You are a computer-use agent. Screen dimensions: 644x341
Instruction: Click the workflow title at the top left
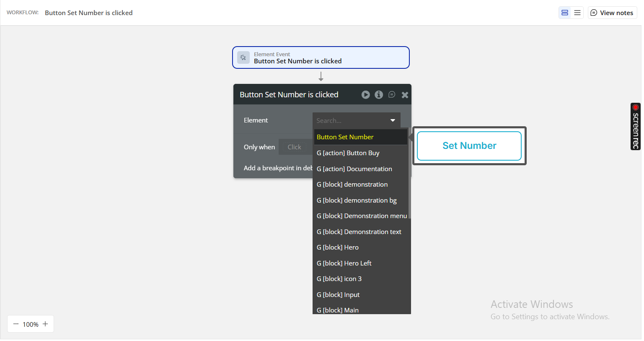(89, 13)
